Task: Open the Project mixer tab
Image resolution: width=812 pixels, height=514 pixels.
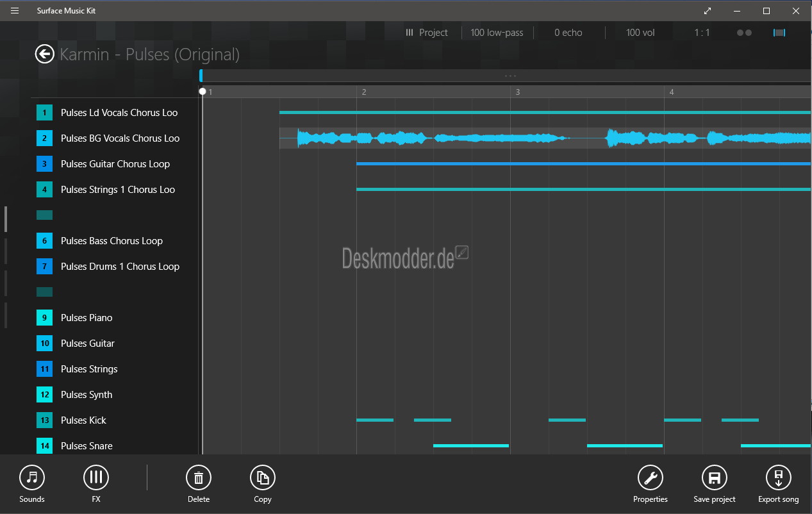Action: [x=427, y=33]
